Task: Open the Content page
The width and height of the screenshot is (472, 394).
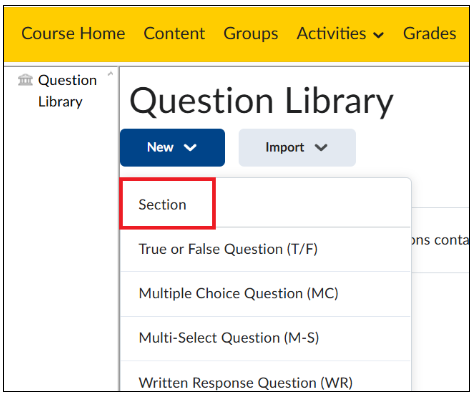Action: (174, 34)
